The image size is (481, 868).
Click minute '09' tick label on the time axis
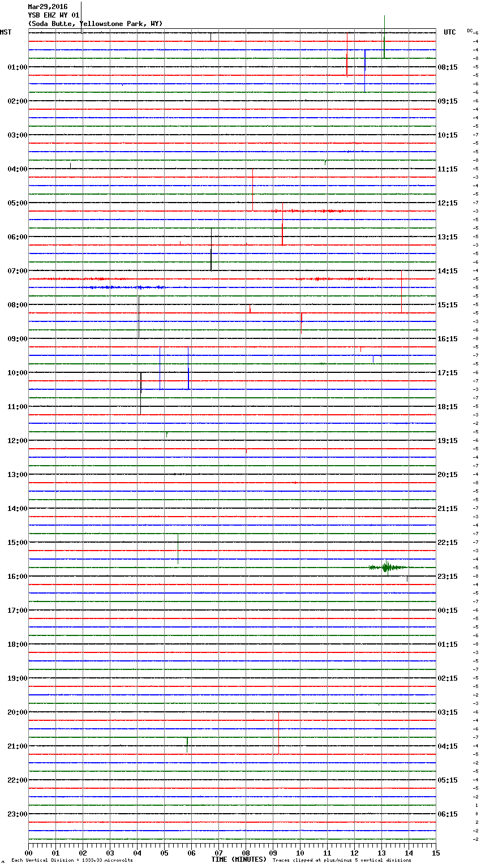coord(273,853)
